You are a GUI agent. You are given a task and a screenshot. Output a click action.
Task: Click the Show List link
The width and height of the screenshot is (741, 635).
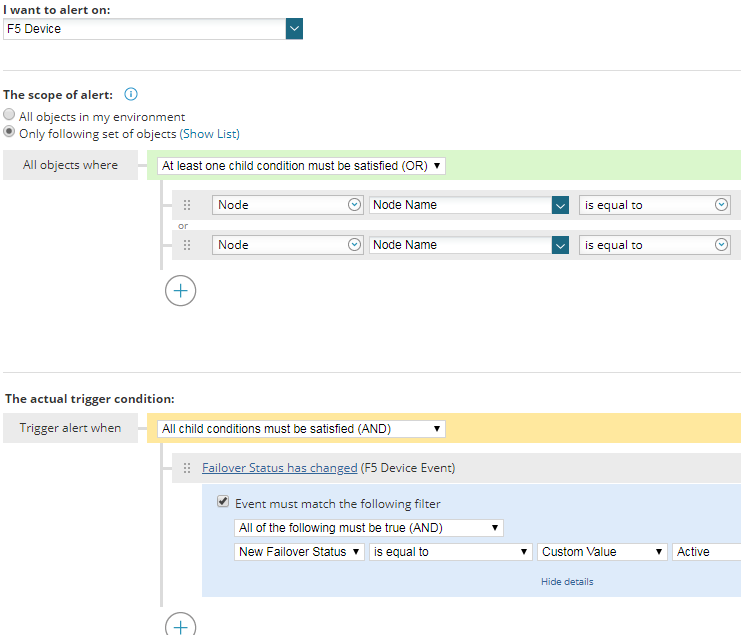point(209,134)
